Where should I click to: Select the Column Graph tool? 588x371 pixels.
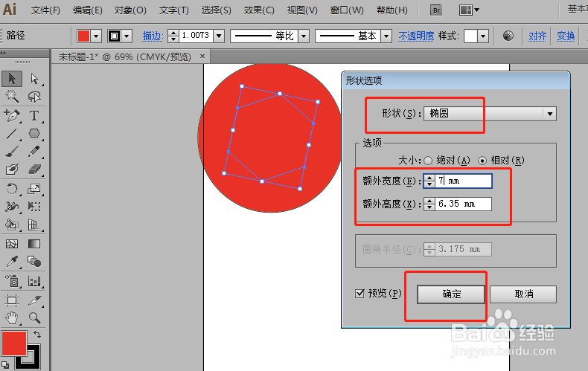coord(34,281)
